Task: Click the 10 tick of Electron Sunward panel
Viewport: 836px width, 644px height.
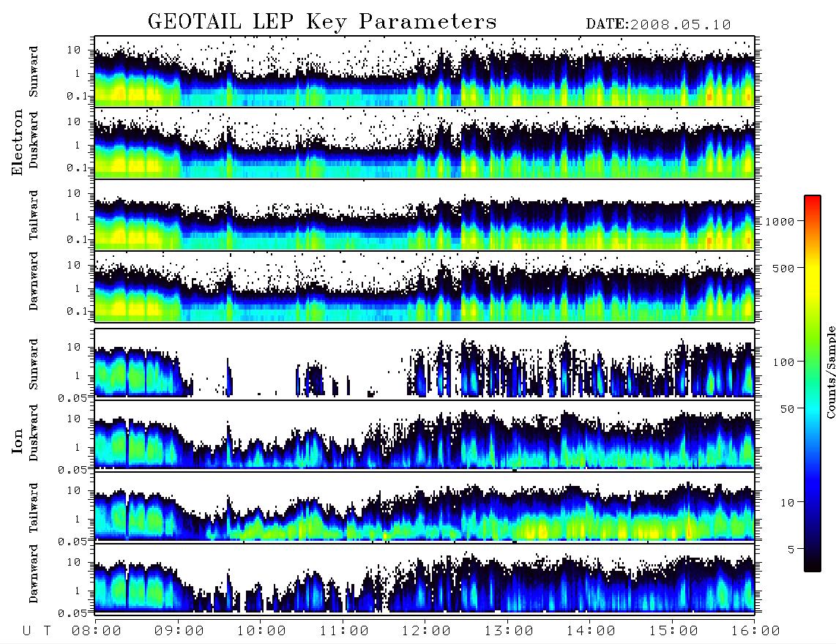Action: [x=74, y=50]
